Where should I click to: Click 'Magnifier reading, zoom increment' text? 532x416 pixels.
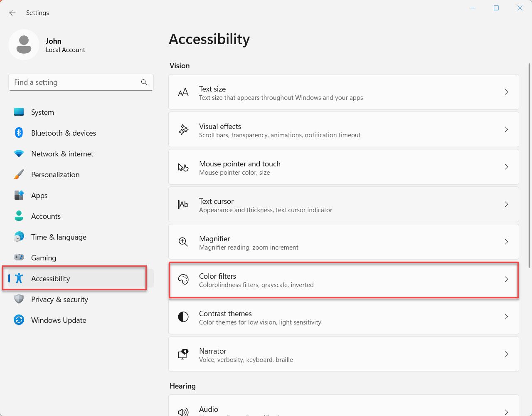point(249,248)
